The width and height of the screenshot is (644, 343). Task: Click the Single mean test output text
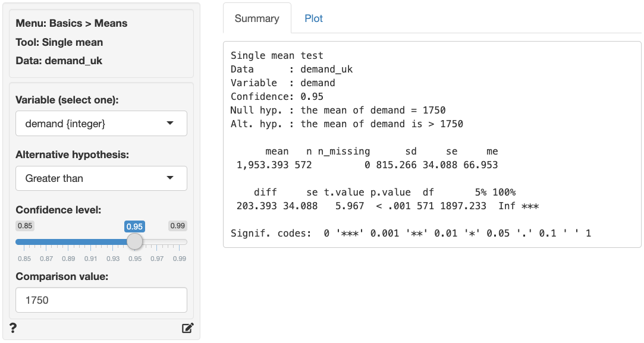click(277, 55)
